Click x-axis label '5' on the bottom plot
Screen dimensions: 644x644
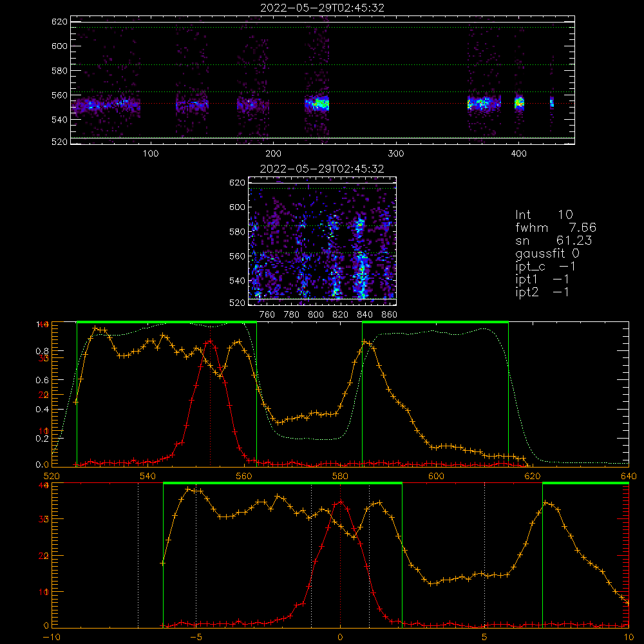tap(485, 638)
